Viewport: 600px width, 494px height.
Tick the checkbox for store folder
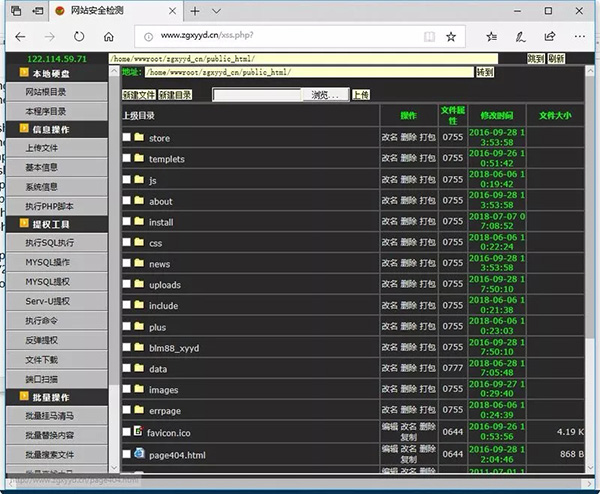(127, 137)
